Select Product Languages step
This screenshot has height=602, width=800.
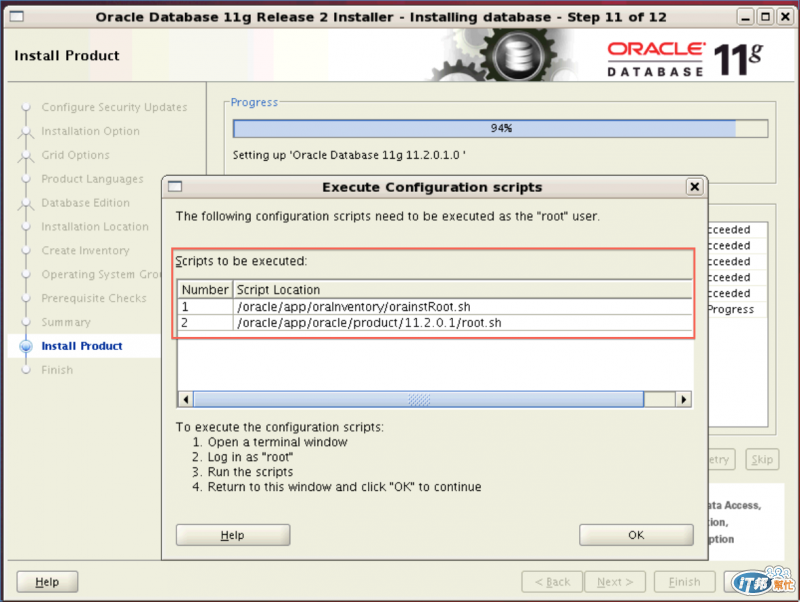92,179
